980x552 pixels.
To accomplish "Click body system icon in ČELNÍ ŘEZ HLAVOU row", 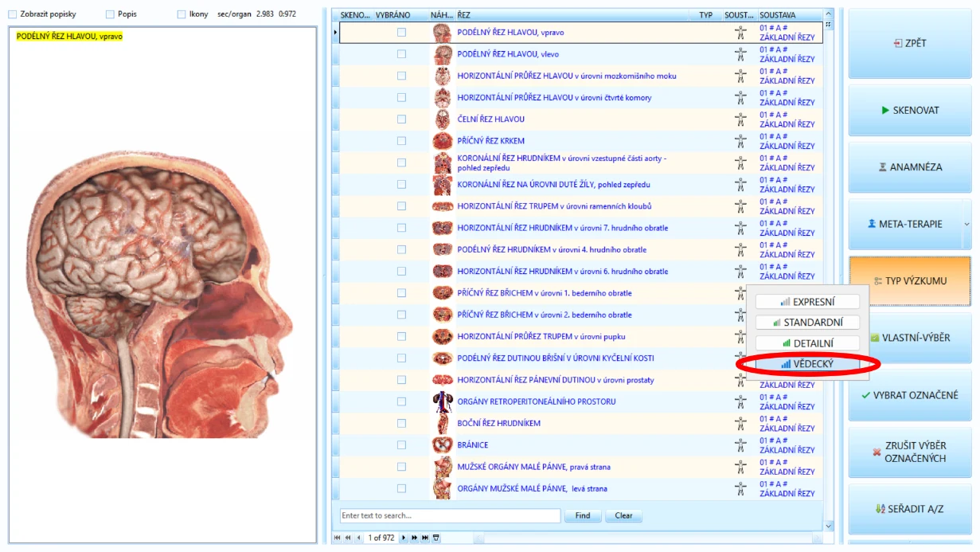I will pos(740,119).
